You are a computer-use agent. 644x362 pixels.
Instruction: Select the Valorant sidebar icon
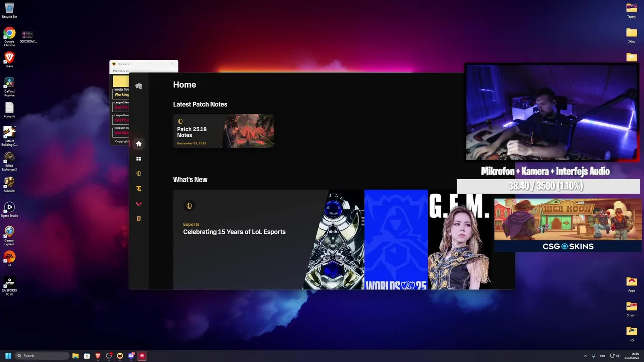click(x=139, y=204)
